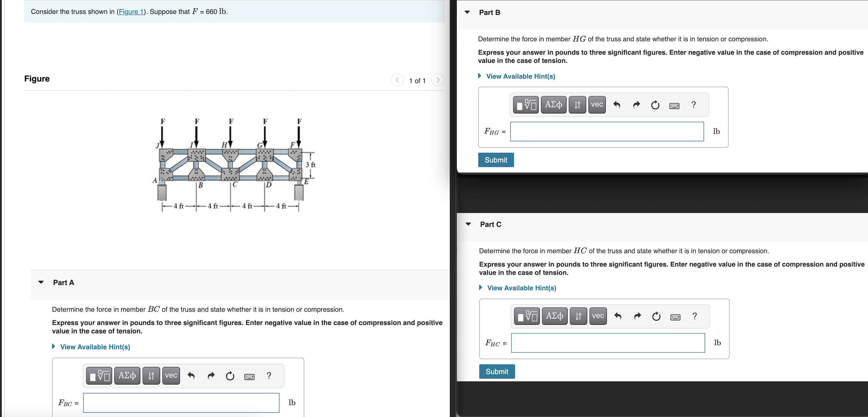The width and height of the screenshot is (868, 417).
Task: Submit the answer for Part B
Action: click(x=496, y=160)
